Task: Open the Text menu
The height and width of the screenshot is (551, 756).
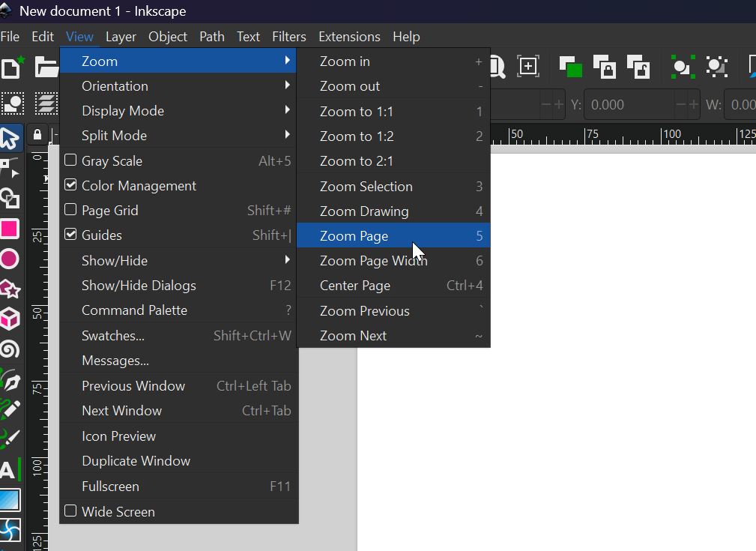Action: pos(248,37)
